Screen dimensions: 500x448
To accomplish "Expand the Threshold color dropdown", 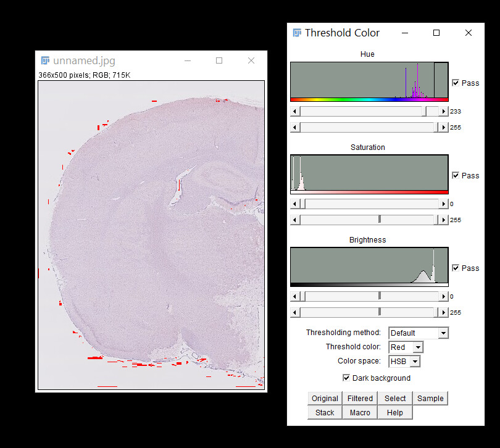I will 406,347.
